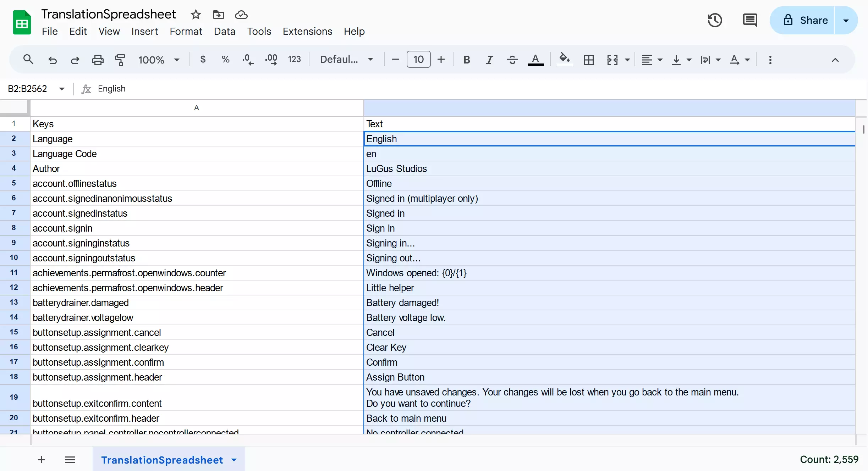Click the paint format roller icon

120,60
